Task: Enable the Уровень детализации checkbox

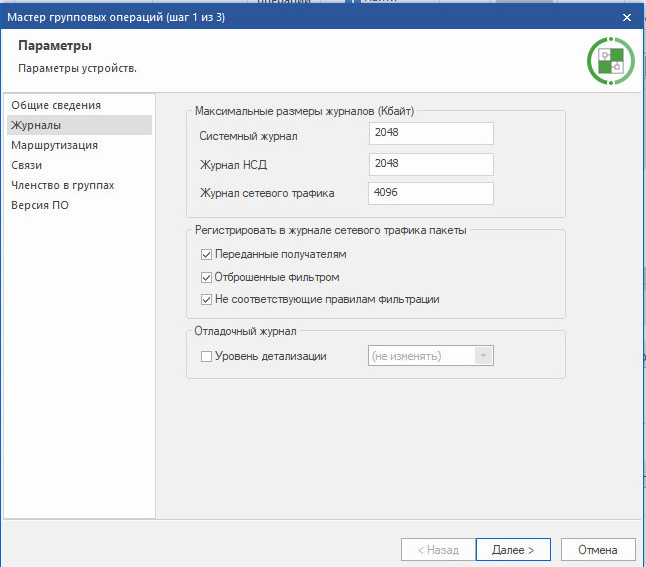Action: point(206,356)
